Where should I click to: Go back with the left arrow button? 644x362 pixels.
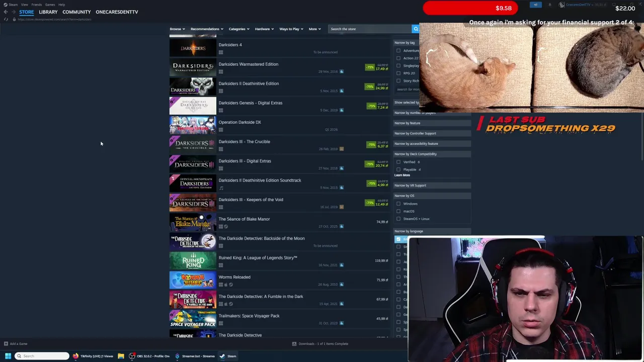pyautogui.click(x=6, y=12)
